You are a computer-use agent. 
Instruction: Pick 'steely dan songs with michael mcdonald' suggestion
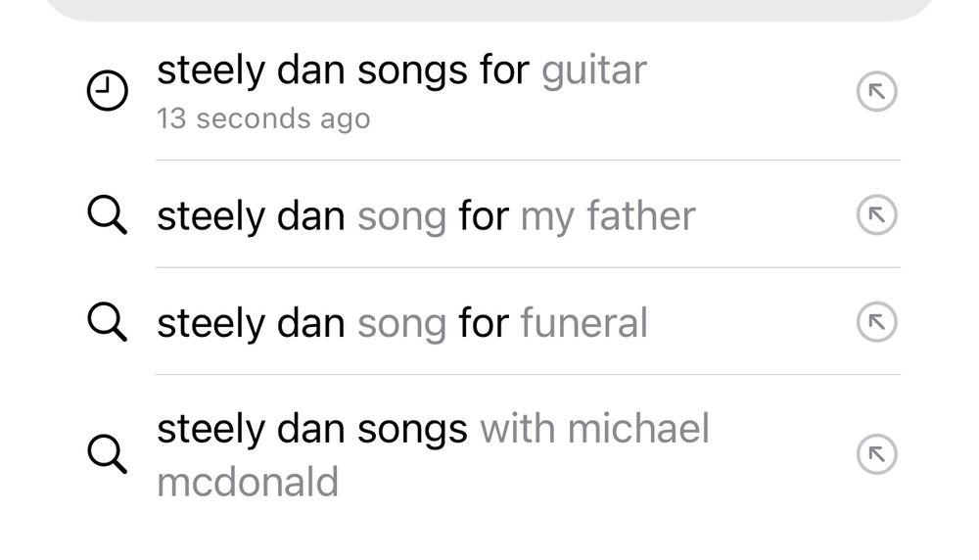point(433,430)
